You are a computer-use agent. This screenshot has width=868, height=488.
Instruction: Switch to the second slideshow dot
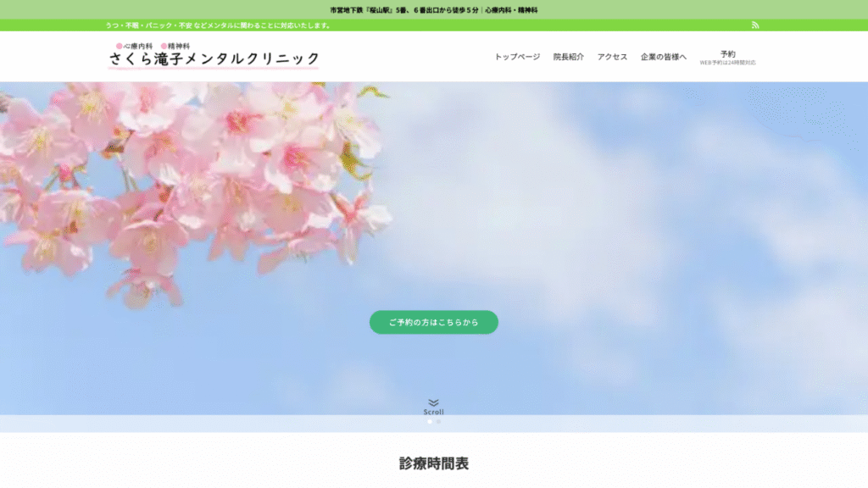(x=438, y=421)
